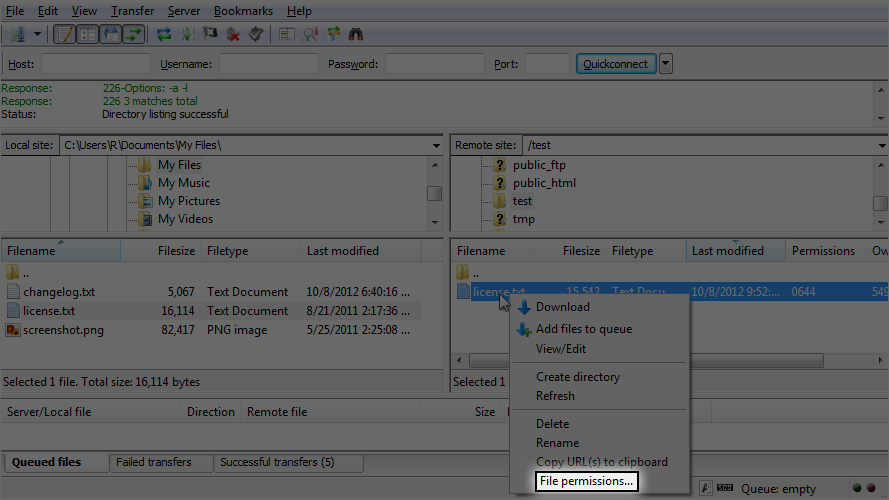Select Download in the context menu
Image resolution: width=889 pixels, height=500 pixels.
[x=562, y=307]
